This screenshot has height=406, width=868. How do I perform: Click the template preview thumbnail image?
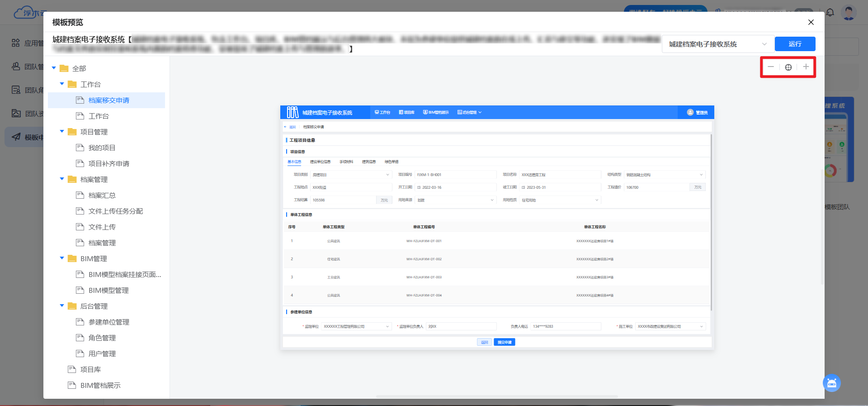tap(497, 227)
